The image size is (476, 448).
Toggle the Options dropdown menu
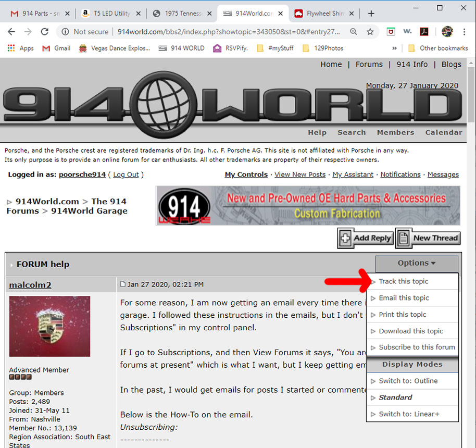click(x=417, y=263)
